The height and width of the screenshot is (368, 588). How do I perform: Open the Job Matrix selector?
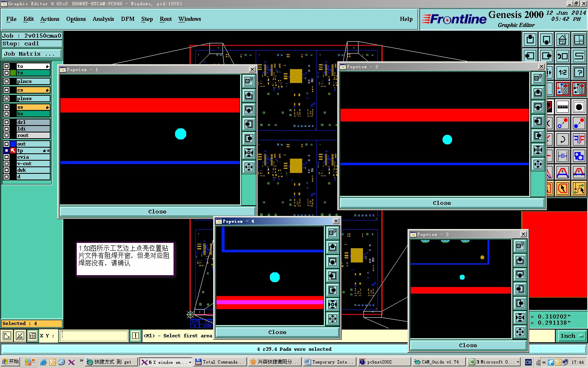pos(32,54)
